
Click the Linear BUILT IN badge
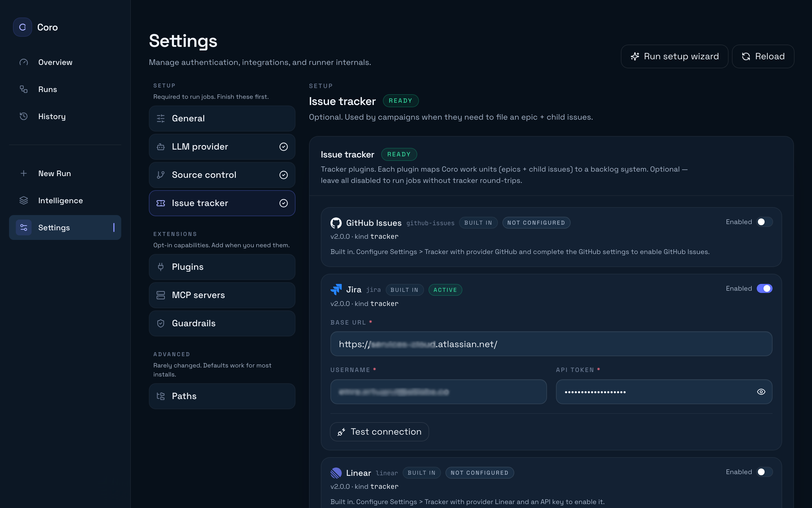pos(422,473)
